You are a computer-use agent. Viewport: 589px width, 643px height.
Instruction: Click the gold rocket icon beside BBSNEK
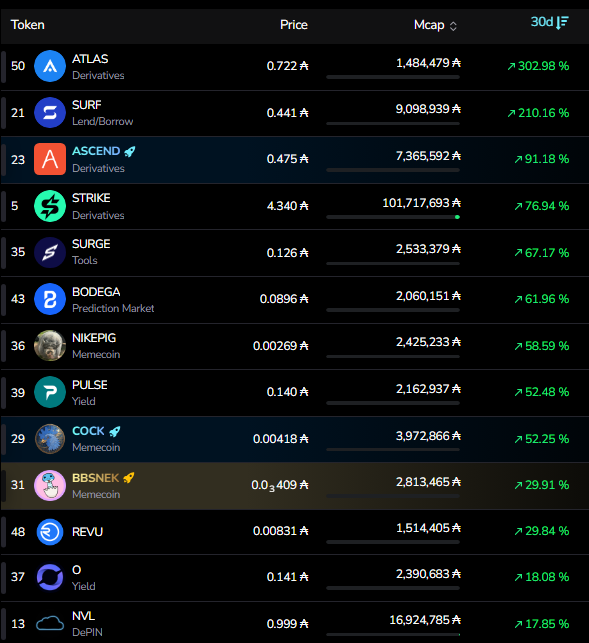pos(129,478)
